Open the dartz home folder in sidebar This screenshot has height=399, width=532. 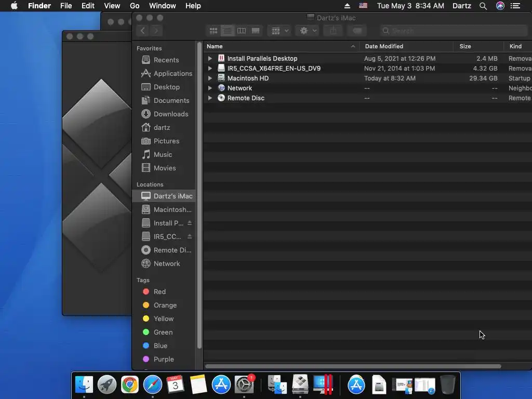tap(164, 128)
